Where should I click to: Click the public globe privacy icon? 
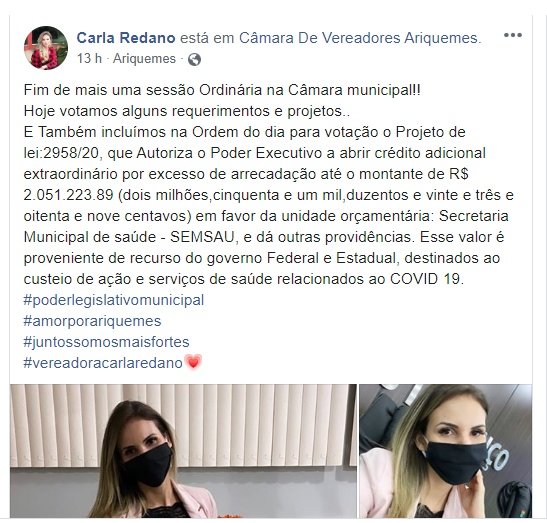(194, 60)
